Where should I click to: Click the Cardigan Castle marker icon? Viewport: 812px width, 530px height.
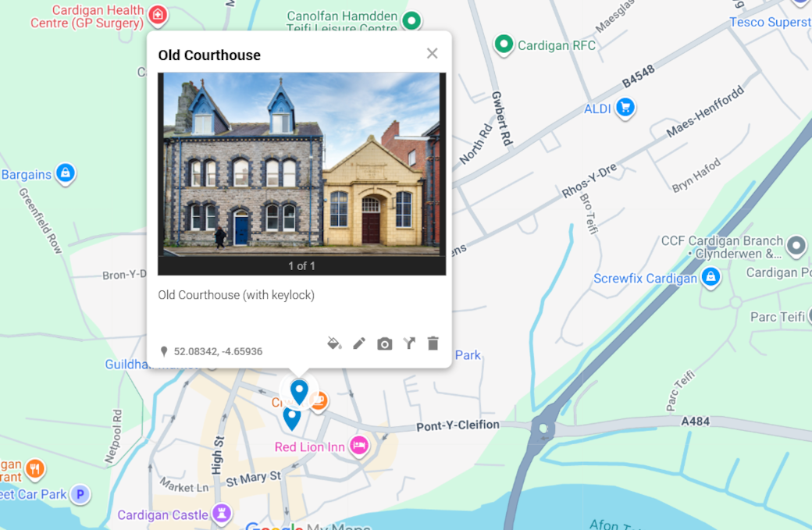point(223,514)
